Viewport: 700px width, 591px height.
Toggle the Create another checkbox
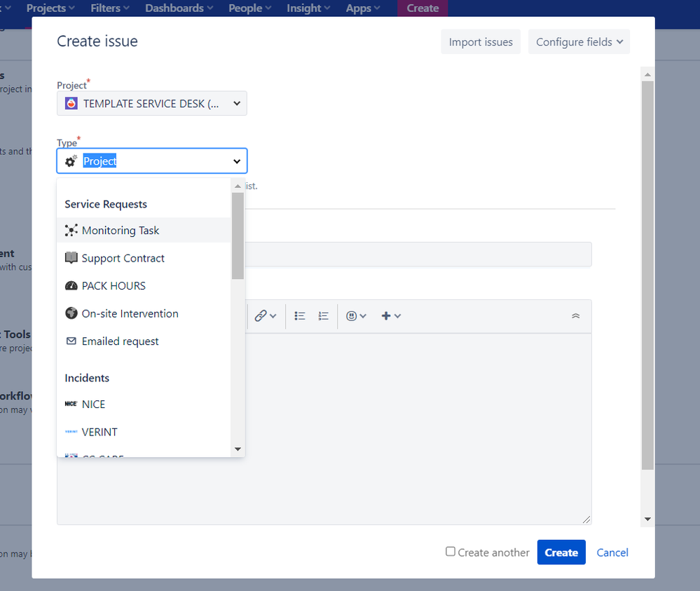click(x=451, y=551)
